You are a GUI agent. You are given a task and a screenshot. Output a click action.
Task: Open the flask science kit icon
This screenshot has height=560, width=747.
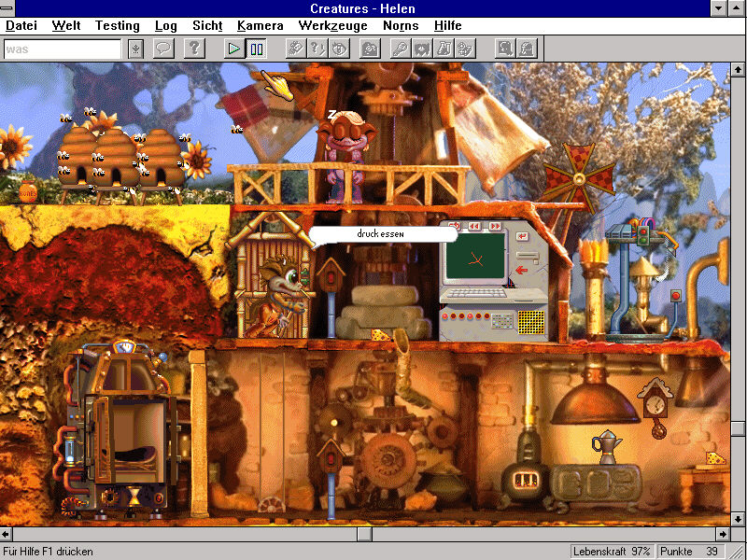point(443,49)
